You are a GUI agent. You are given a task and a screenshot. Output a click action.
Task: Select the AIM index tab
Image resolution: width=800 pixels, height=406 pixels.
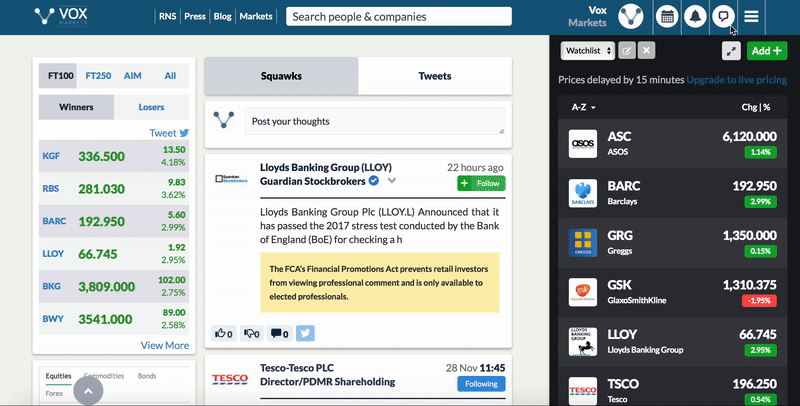[x=133, y=76]
